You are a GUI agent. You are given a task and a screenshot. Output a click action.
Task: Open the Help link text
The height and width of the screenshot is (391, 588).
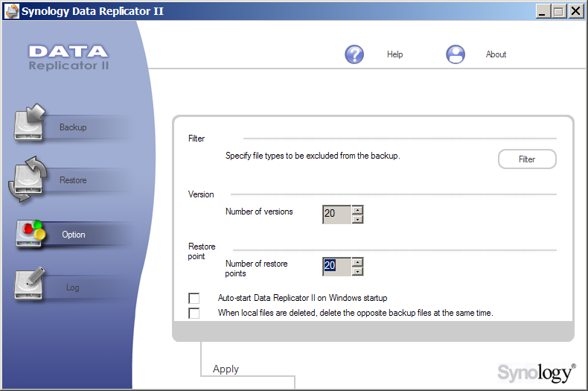pyautogui.click(x=395, y=54)
